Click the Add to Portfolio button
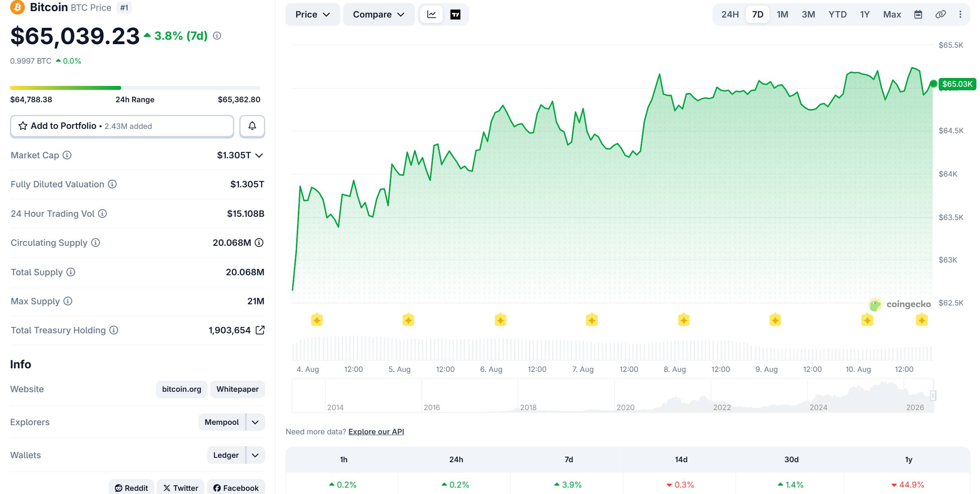The width and height of the screenshot is (980, 494). coord(122,126)
